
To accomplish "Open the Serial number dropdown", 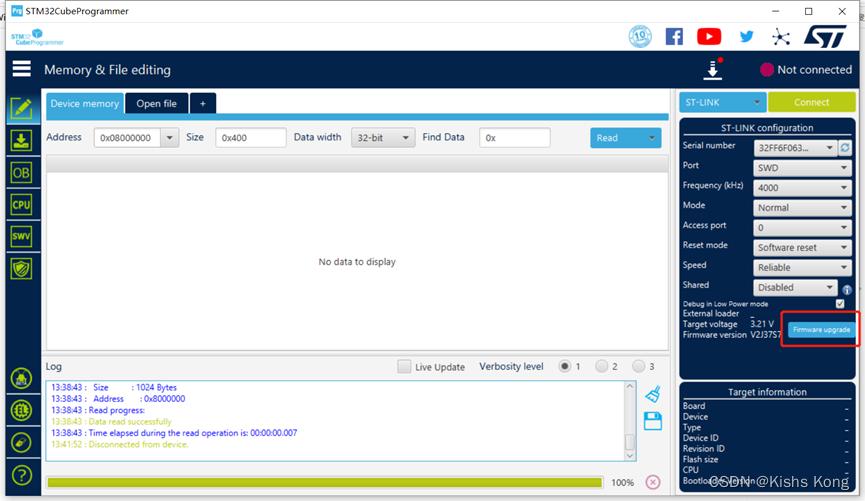I will coord(795,148).
